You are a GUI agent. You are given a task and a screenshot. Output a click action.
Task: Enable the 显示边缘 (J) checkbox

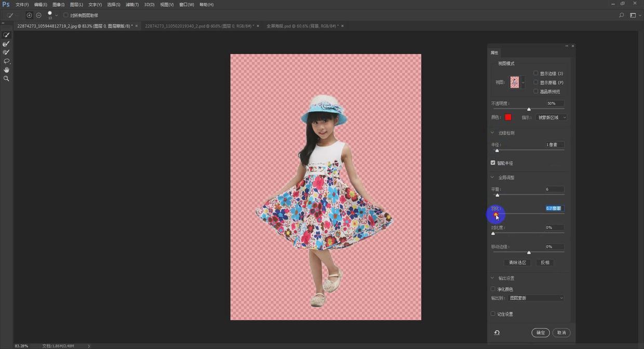coord(536,73)
